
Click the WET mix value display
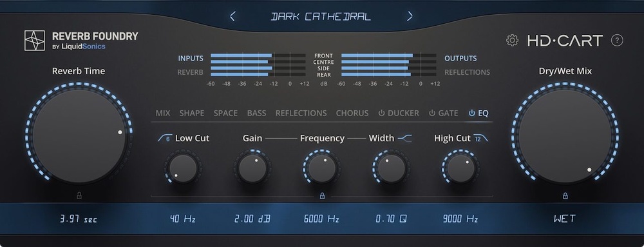point(565,219)
